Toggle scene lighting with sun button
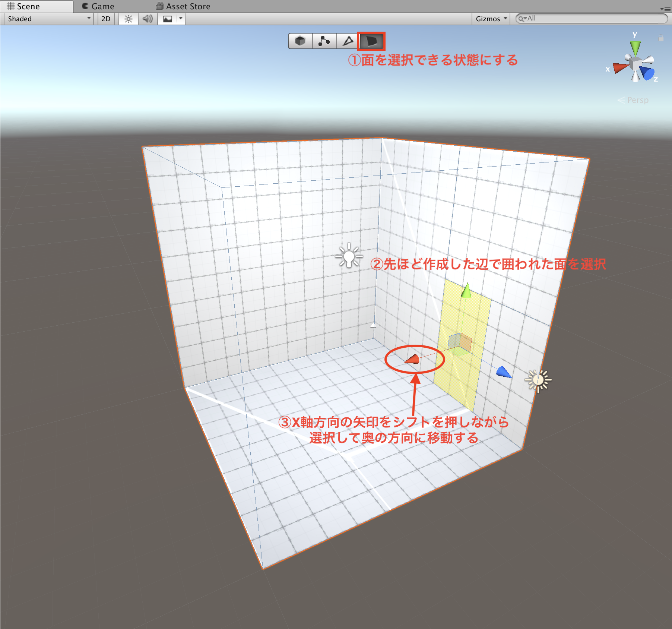 click(129, 19)
